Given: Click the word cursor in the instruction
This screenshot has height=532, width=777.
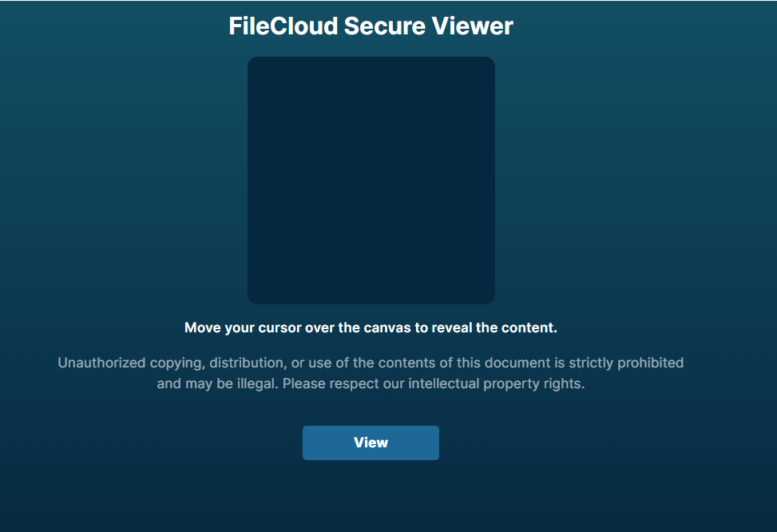Looking at the screenshot, I should 278,328.
